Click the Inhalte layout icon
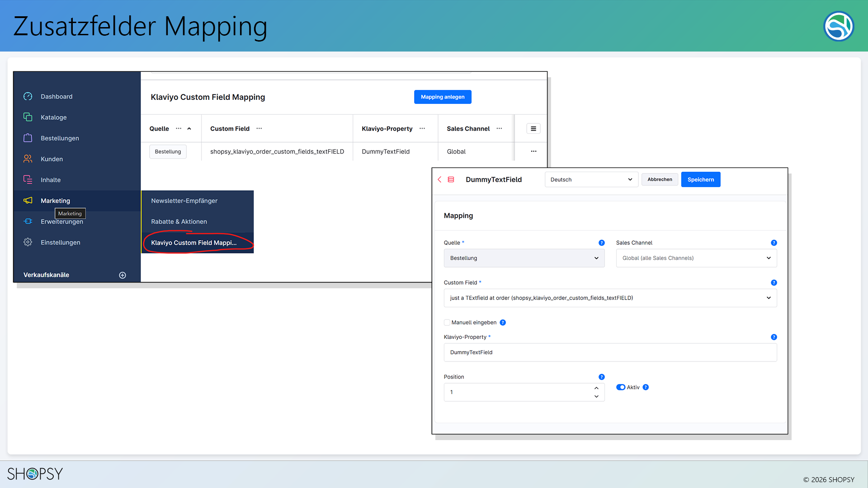Viewport: 868px width, 488px height. [28, 179]
